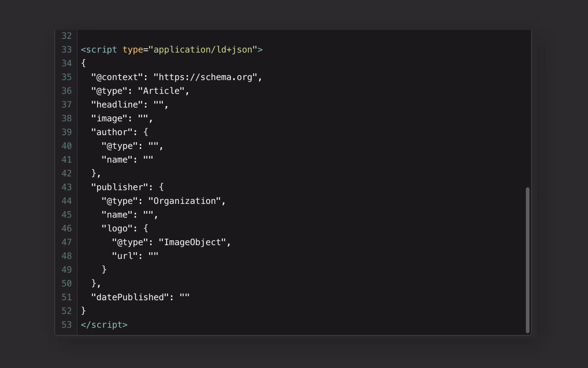
Task: Click line number 46 in the gutter
Action: 67,229
